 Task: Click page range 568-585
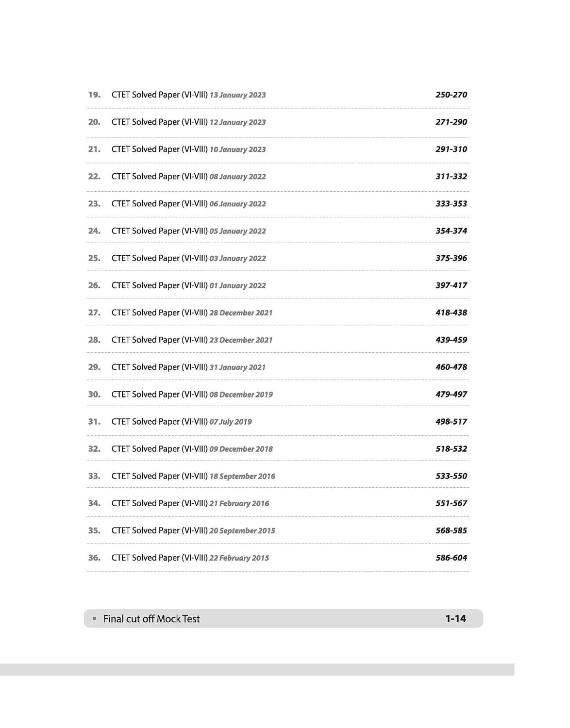(x=451, y=530)
